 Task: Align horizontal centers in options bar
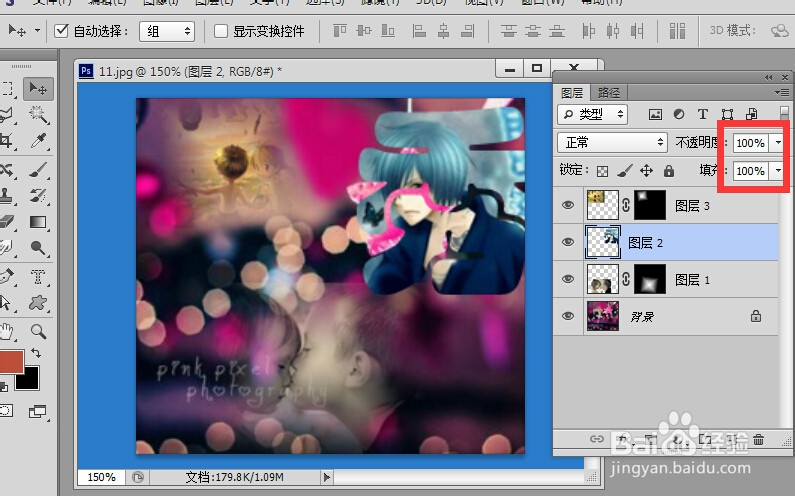[x=444, y=31]
